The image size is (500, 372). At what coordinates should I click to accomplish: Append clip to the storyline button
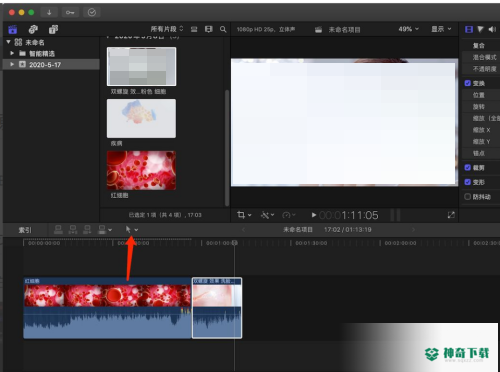[87, 229]
